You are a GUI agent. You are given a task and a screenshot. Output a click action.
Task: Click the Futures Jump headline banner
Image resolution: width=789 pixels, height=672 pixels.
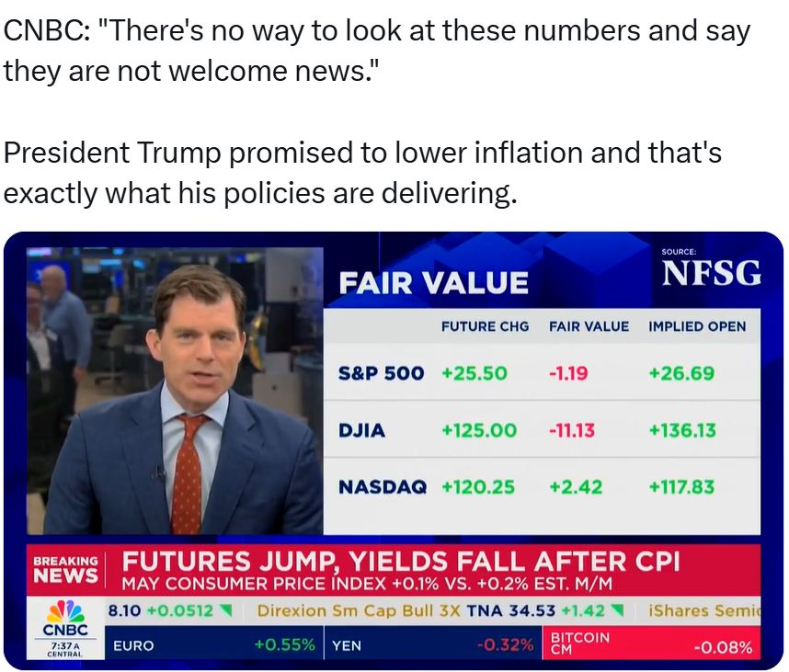click(x=394, y=570)
